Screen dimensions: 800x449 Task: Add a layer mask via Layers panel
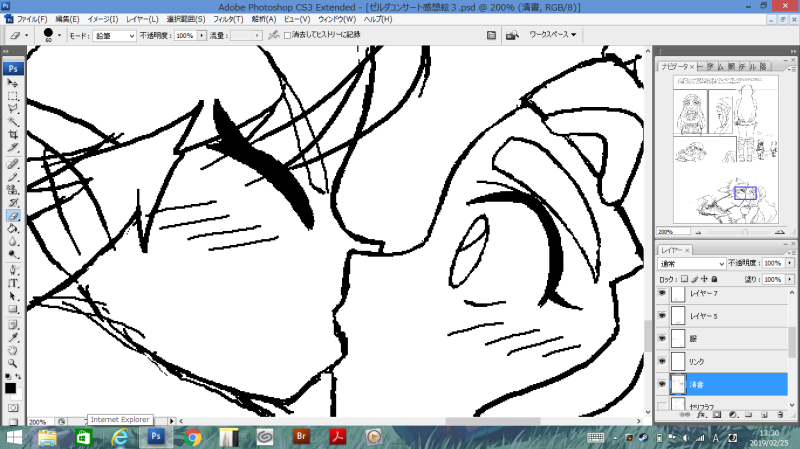pyautogui.click(x=717, y=415)
